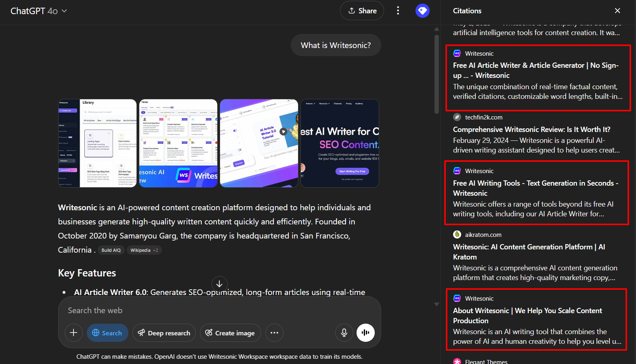Close the Citations panel
The width and height of the screenshot is (636, 364).
pyautogui.click(x=617, y=11)
